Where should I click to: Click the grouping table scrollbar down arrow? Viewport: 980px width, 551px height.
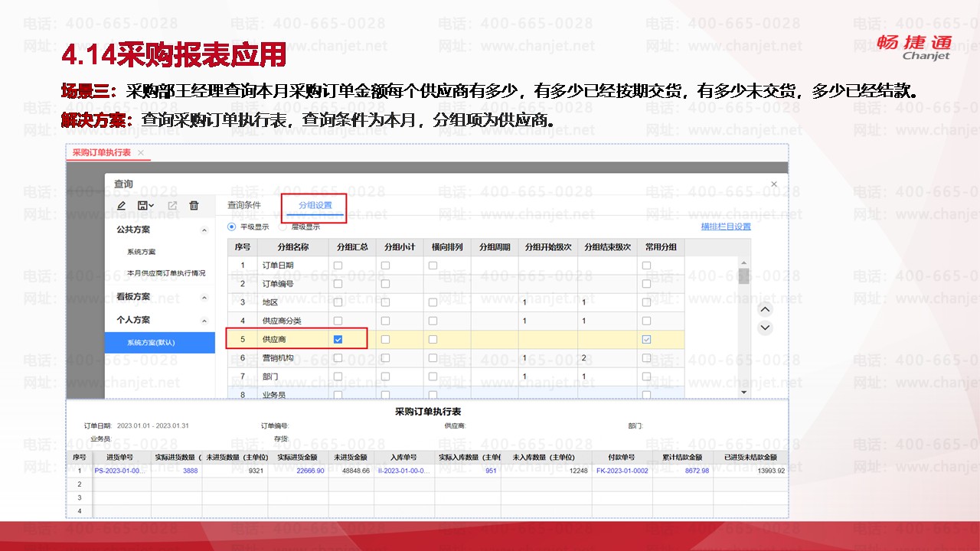click(743, 392)
